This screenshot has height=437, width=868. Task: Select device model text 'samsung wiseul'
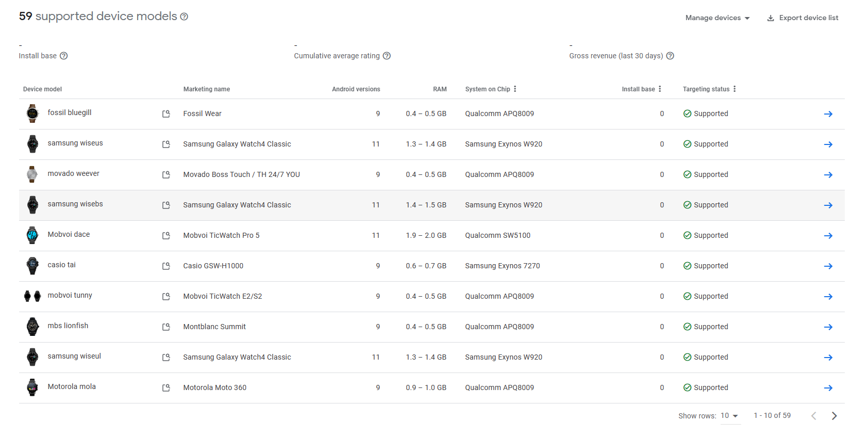pos(74,357)
